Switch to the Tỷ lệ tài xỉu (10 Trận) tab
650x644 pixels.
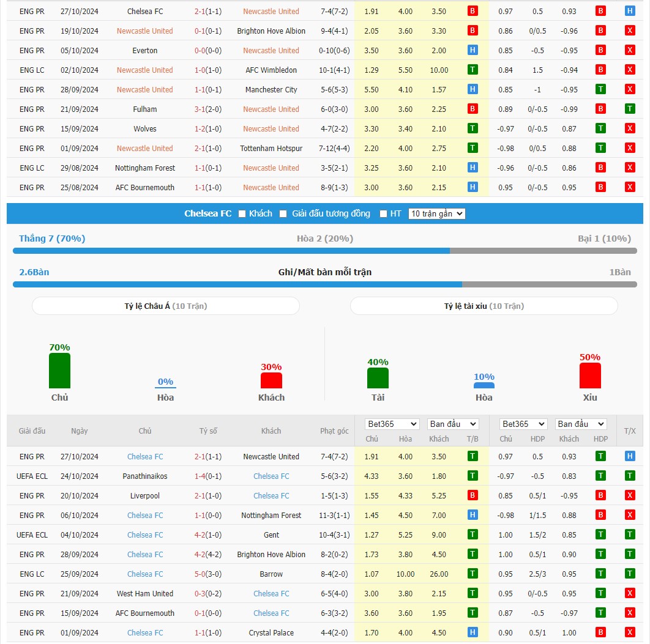click(x=484, y=306)
